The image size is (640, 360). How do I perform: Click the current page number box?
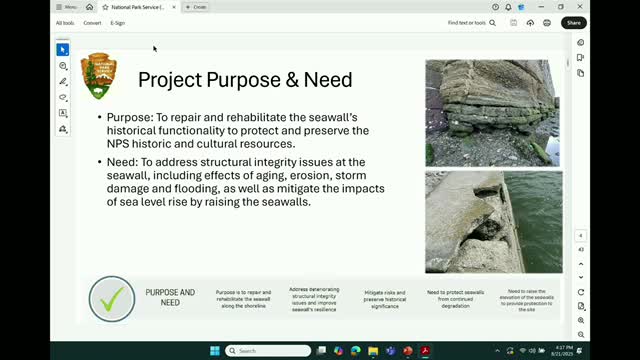tap(580, 236)
